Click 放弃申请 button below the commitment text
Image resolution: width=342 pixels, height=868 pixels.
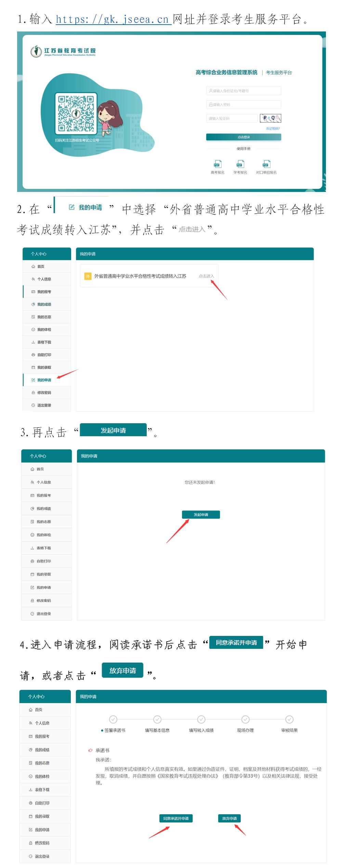(229, 818)
